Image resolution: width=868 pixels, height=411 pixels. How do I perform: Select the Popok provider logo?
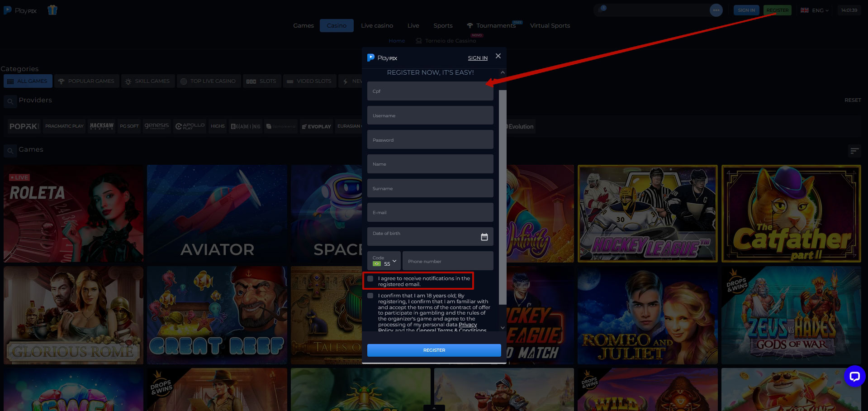tap(24, 126)
